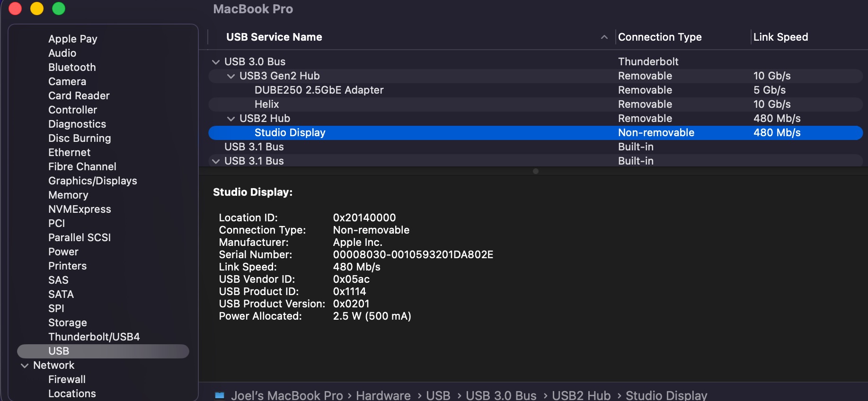Select the DUBE250 2.5GbE Adapter row
Viewport: 868px width, 401px height.
point(319,90)
